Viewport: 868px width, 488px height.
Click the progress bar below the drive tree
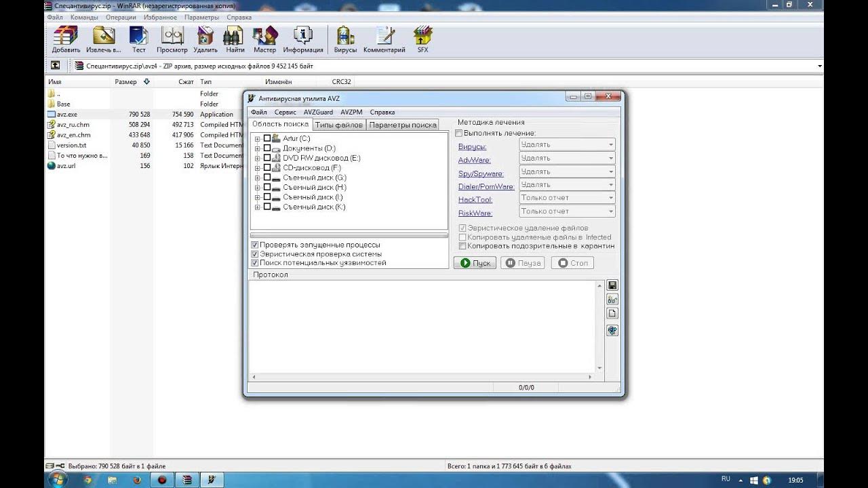click(x=349, y=235)
